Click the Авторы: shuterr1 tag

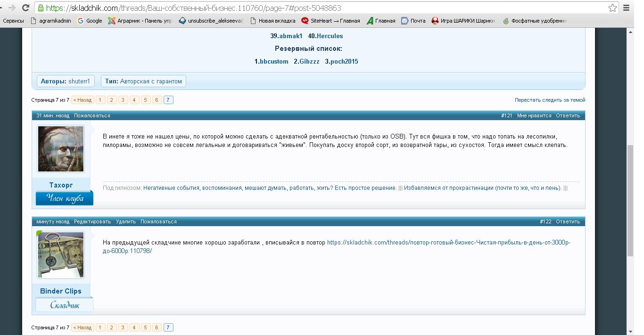[x=66, y=81]
